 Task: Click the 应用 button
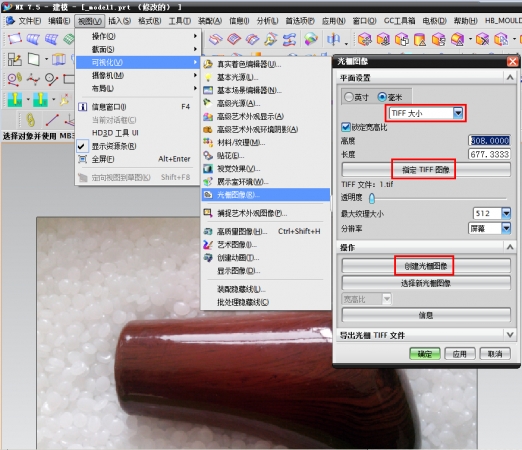tap(460, 354)
